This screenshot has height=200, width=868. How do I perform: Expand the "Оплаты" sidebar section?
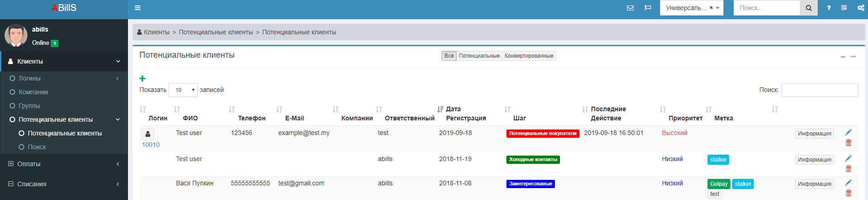click(x=64, y=164)
